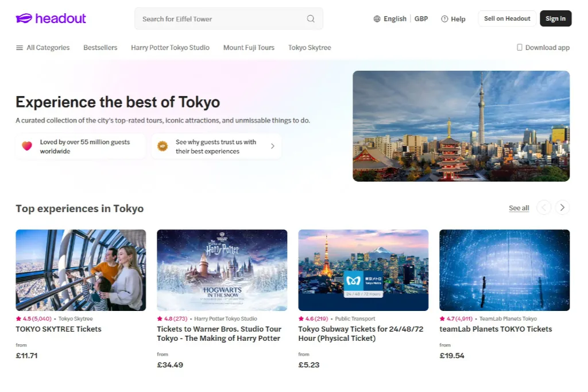Click the previous carousel arrow

click(x=544, y=207)
